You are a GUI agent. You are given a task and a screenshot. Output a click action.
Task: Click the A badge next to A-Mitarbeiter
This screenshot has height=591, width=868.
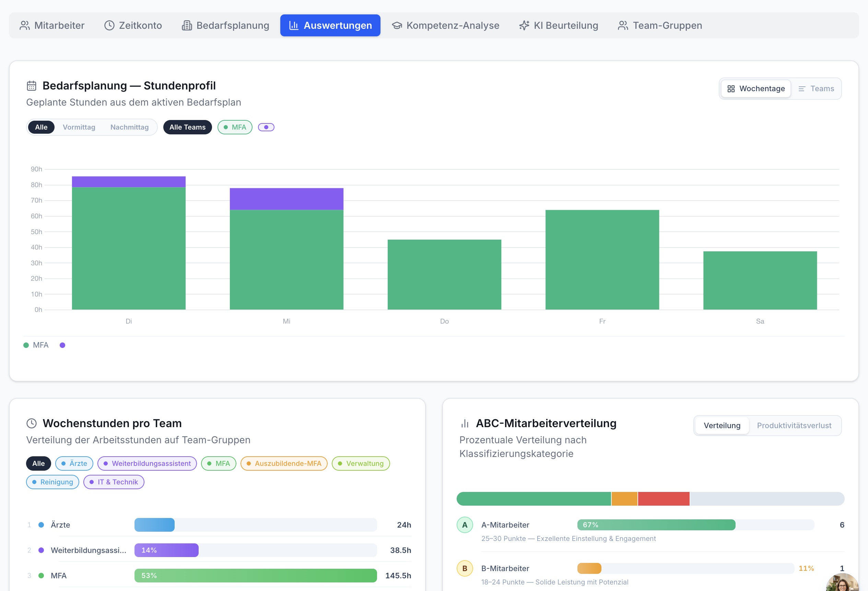(x=465, y=525)
